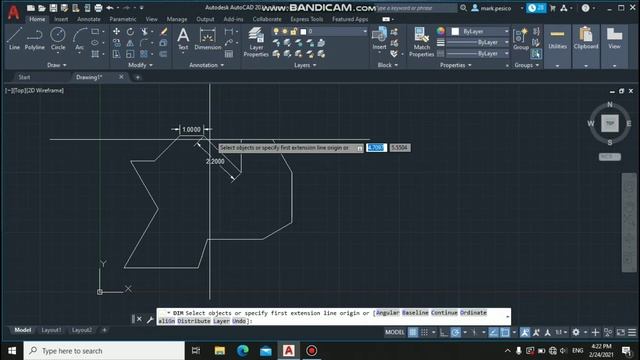The image size is (640, 360).
Task: Click the Group icon
Action: click(521, 39)
